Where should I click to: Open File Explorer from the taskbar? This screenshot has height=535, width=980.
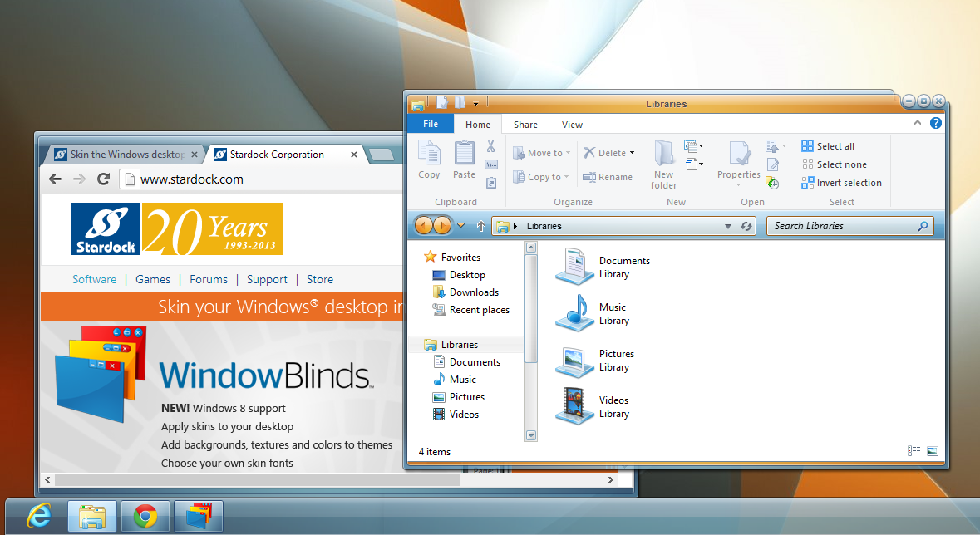coord(92,516)
